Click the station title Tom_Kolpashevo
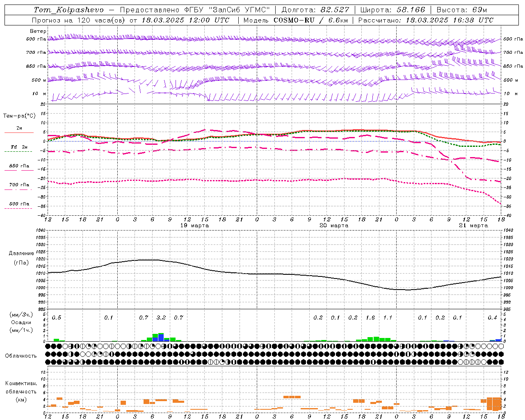The width and height of the screenshot is (525, 420). pyautogui.click(x=68, y=10)
